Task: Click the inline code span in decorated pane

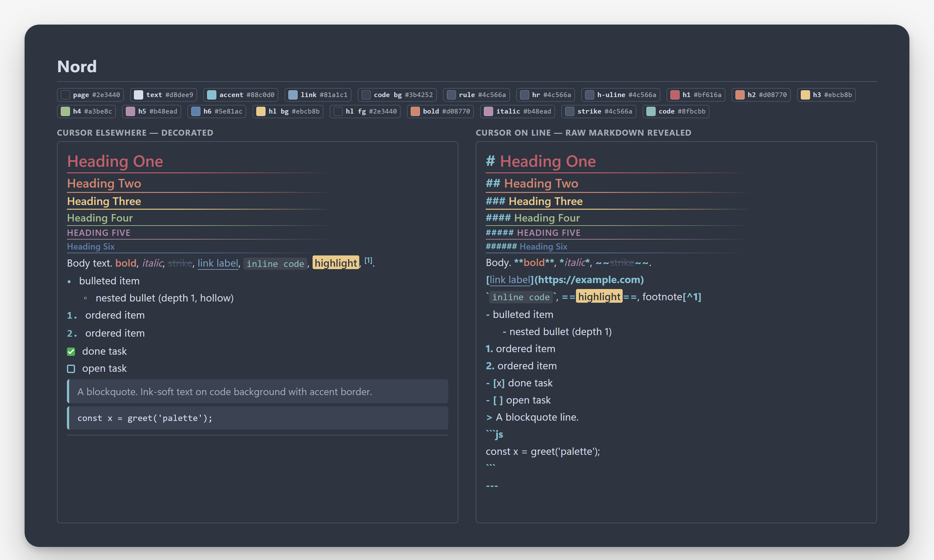Action: tap(275, 264)
